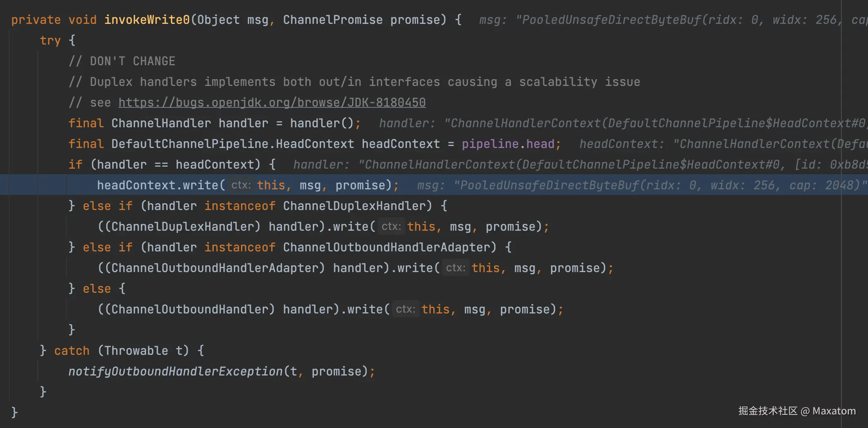Click the notifyOutboundHandlerException method call
868x428 pixels.
point(175,372)
